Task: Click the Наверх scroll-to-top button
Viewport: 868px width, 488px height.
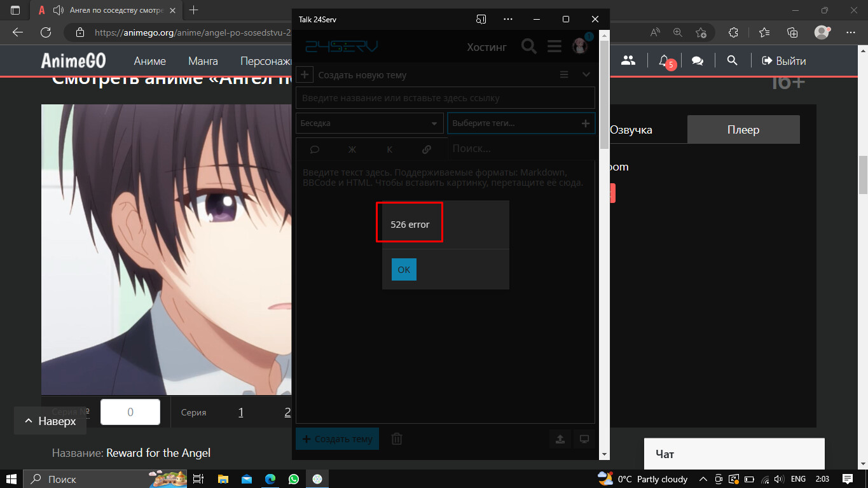Action: point(50,421)
